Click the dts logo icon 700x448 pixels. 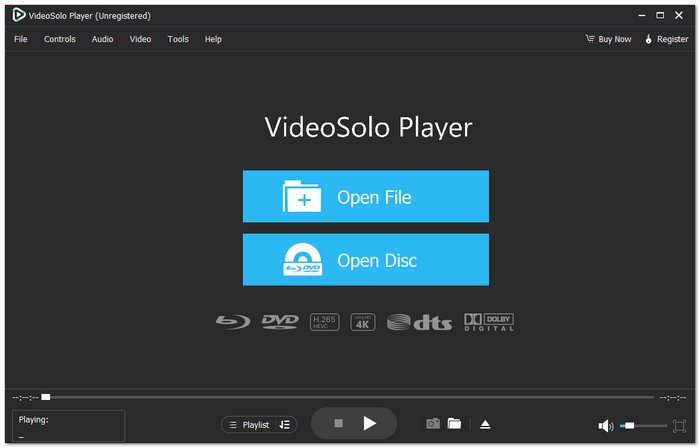click(419, 322)
